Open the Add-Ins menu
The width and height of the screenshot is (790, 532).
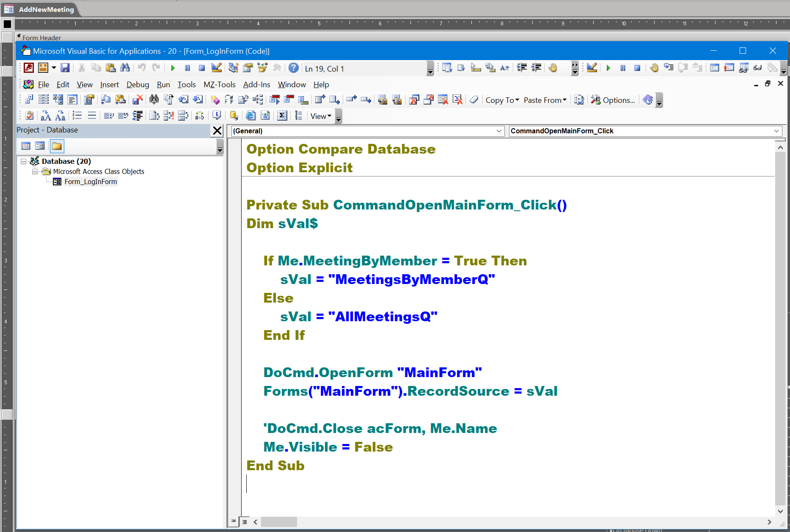(256, 85)
